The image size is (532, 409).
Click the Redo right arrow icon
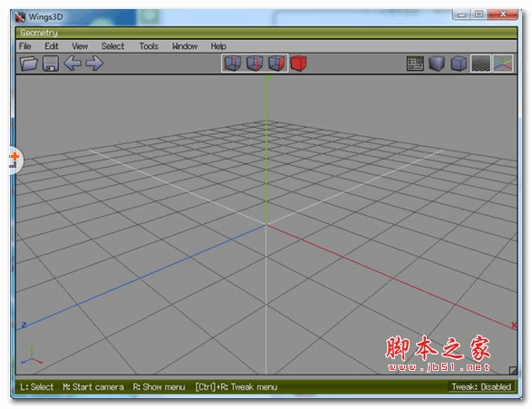[x=94, y=63]
